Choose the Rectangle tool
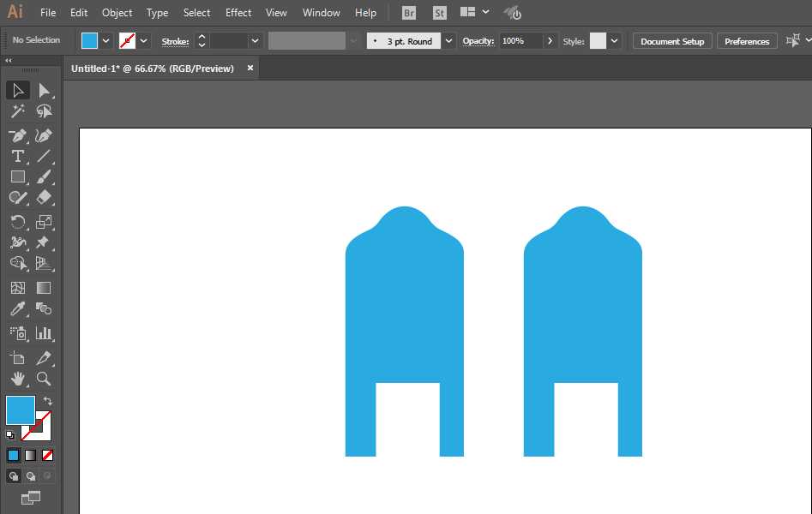Screen dimensions: 812x514 (17, 176)
